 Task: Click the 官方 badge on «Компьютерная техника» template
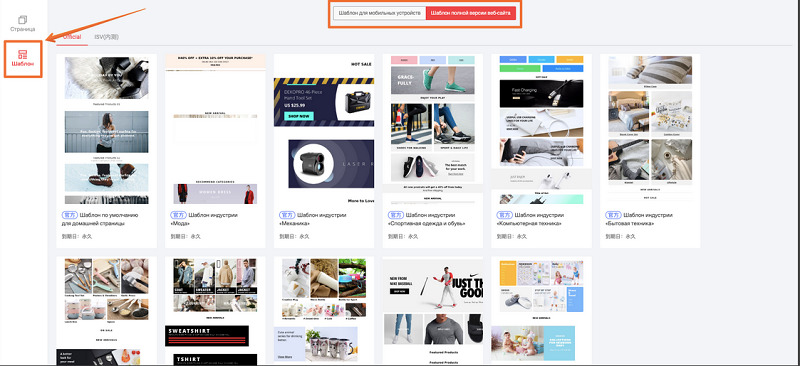(505, 215)
